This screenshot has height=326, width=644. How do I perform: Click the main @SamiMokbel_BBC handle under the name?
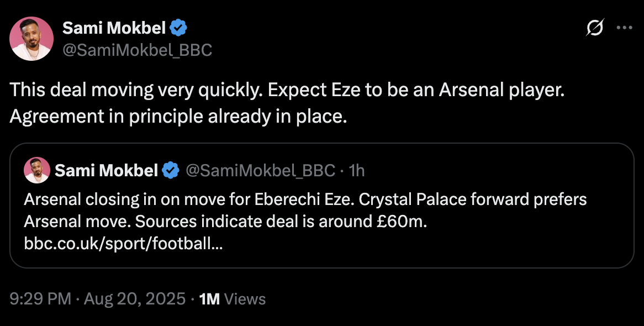click(137, 50)
